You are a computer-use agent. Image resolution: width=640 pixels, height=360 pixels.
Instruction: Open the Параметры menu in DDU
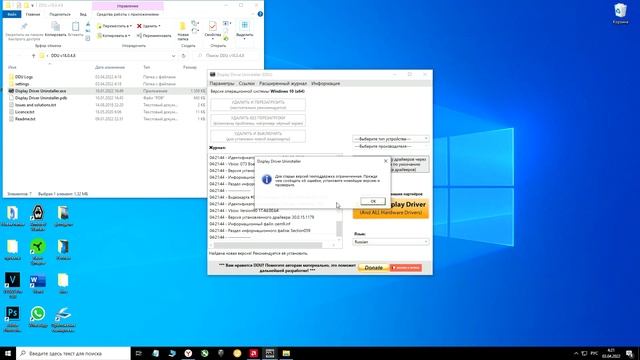pyautogui.click(x=222, y=83)
